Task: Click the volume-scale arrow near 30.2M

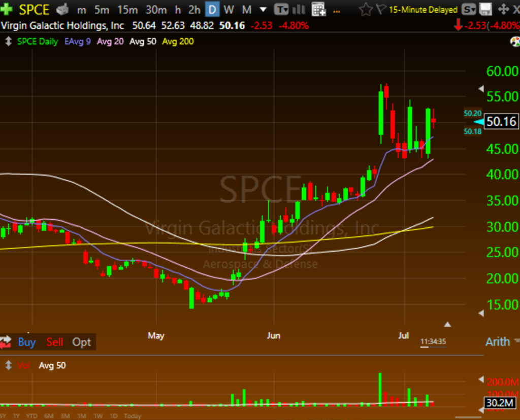Action: point(481,410)
